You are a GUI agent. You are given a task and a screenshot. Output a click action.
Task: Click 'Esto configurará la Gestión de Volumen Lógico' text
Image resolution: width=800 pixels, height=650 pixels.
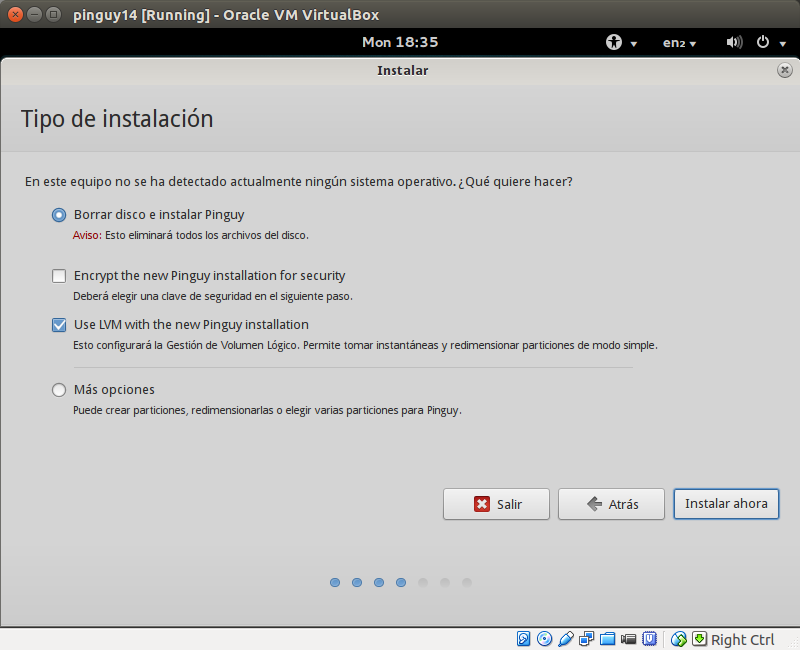pyautogui.click(x=365, y=345)
